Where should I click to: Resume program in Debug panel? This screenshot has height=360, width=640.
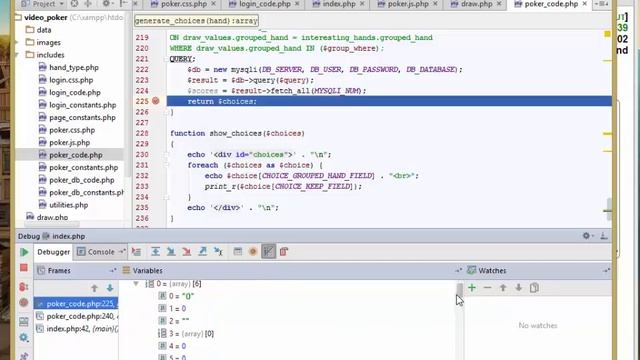click(x=24, y=252)
